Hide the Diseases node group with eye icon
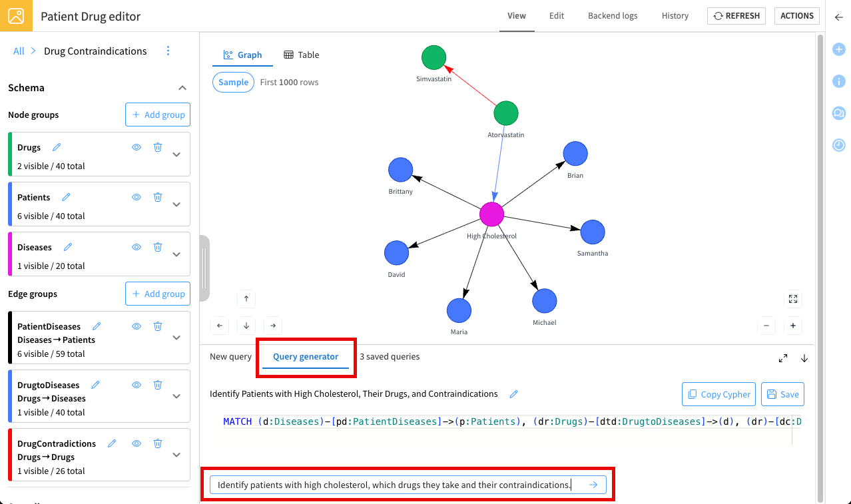The height and width of the screenshot is (504, 851). pos(137,247)
